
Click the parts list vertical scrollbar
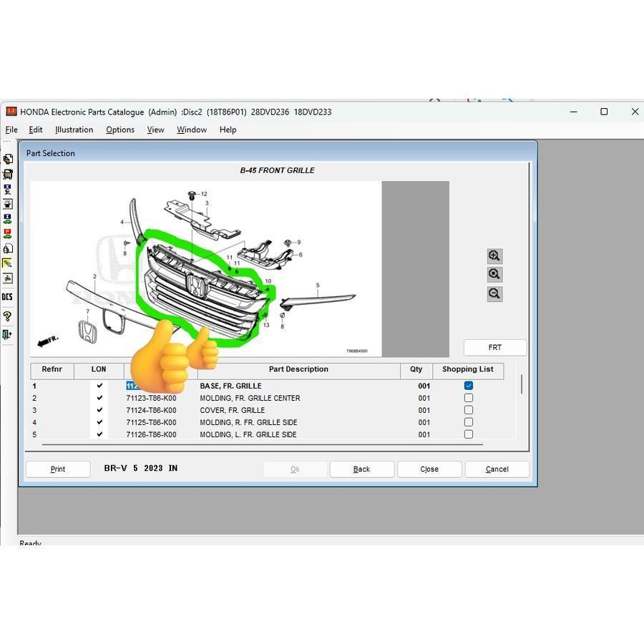tap(522, 384)
